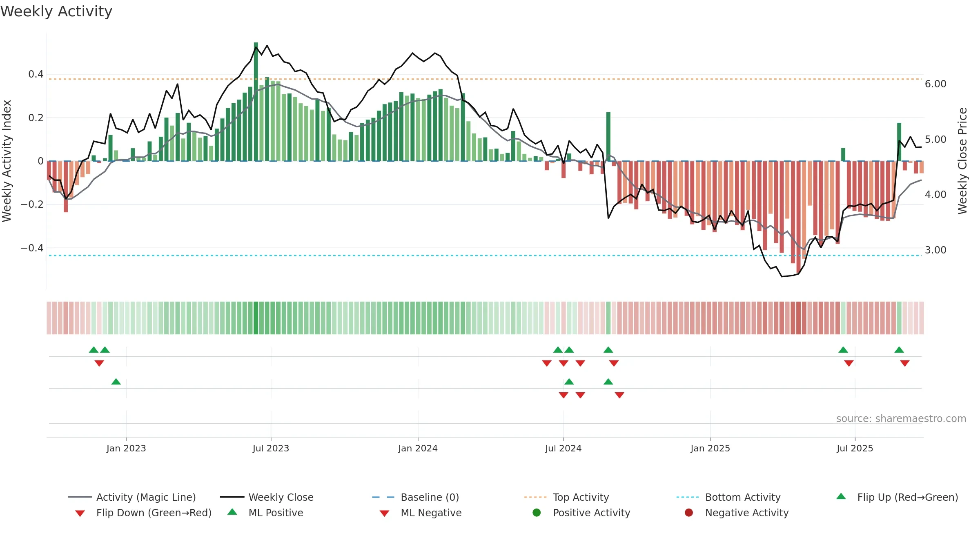This screenshot has width=980, height=551.
Task: Toggle the Top Activity legend entry
Action: (566, 497)
